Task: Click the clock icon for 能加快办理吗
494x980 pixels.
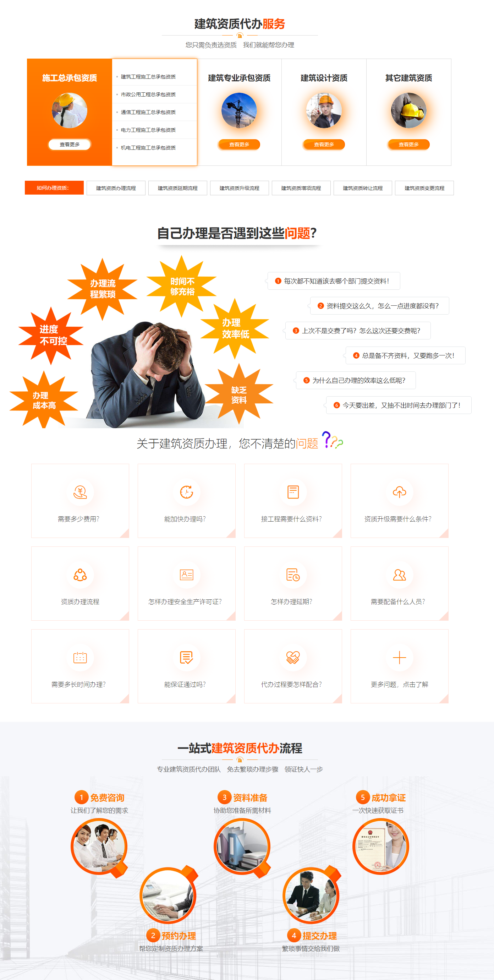Action: (x=186, y=492)
